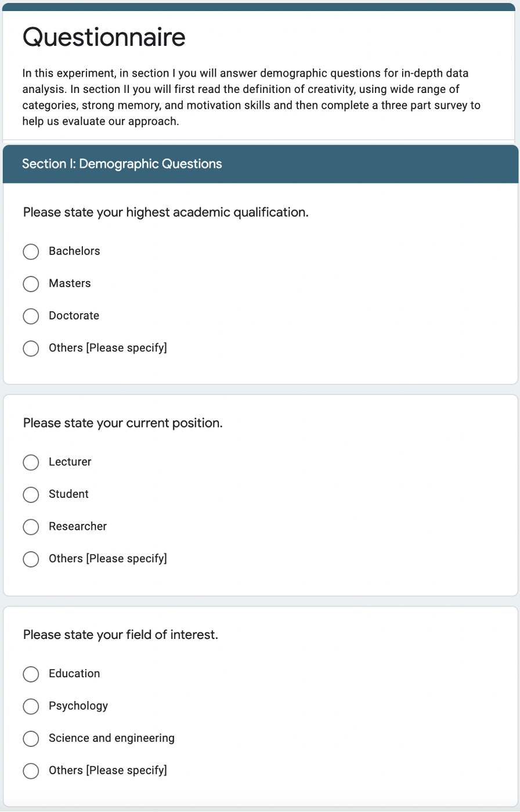The image size is (520, 812).
Task: Click the questionnaire description paragraph
Action: click(251, 98)
